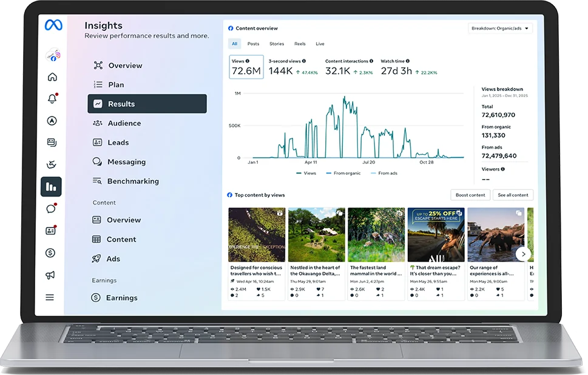Select the Watch time 27d 3h metric
This screenshot has width=588, height=375.
coord(409,67)
